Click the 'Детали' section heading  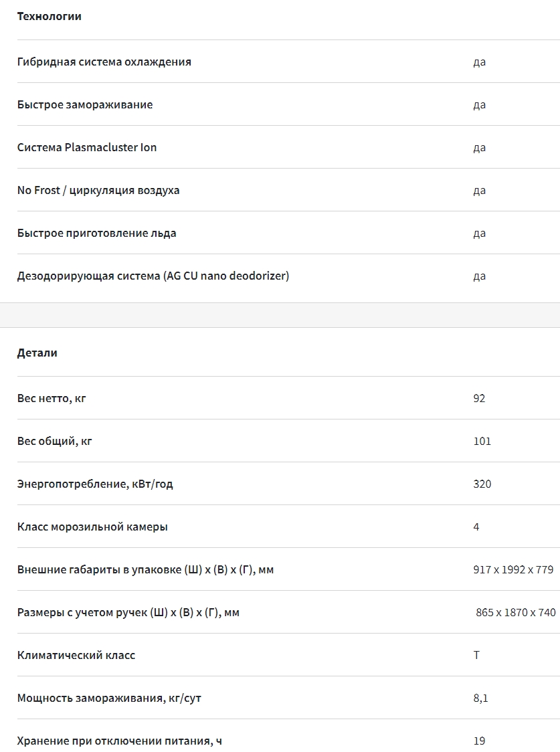pos(37,353)
